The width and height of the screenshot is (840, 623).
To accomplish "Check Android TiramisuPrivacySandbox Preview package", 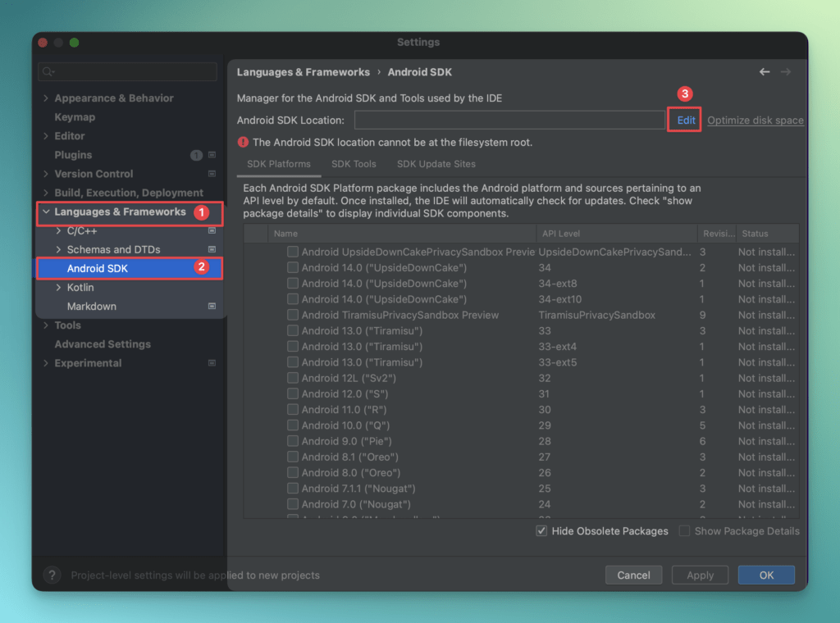I will coord(293,315).
